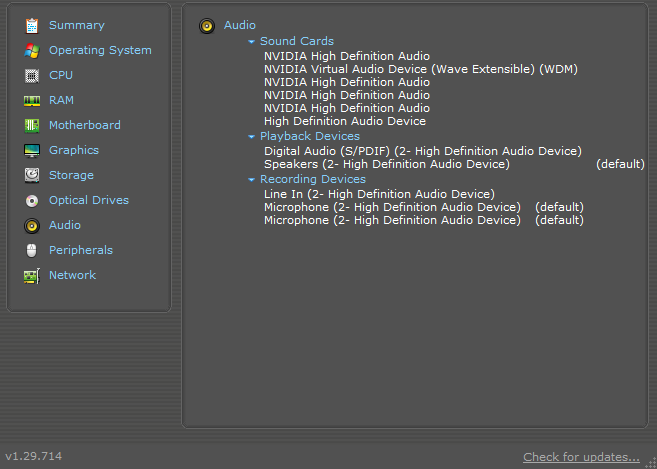This screenshot has width=657, height=469.
Task: Collapse the Recording Devices arrow
Action: (251, 180)
